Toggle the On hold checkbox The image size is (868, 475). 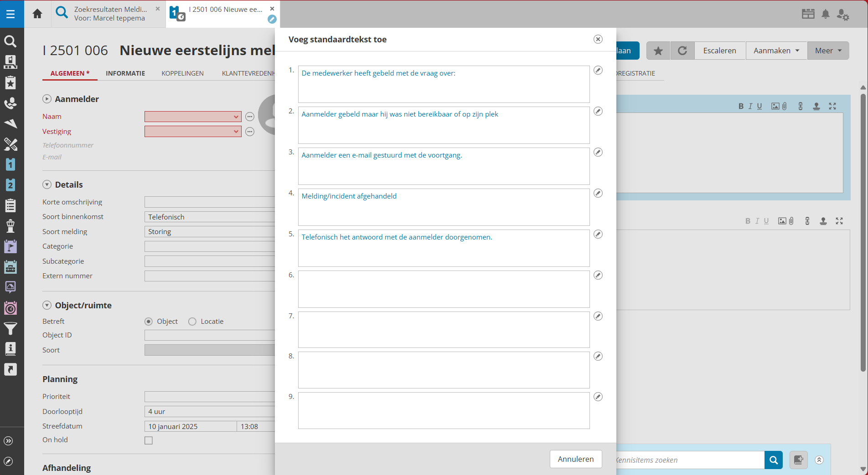click(x=149, y=440)
